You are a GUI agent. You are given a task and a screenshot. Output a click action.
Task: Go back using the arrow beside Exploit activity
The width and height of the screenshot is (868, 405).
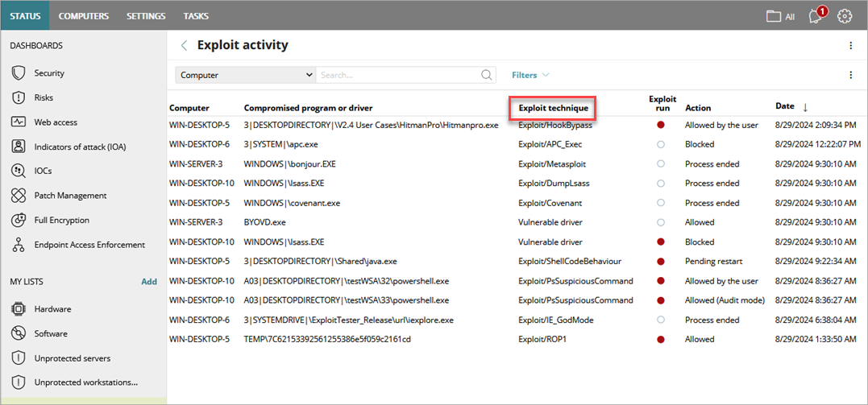pyautogui.click(x=184, y=46)
